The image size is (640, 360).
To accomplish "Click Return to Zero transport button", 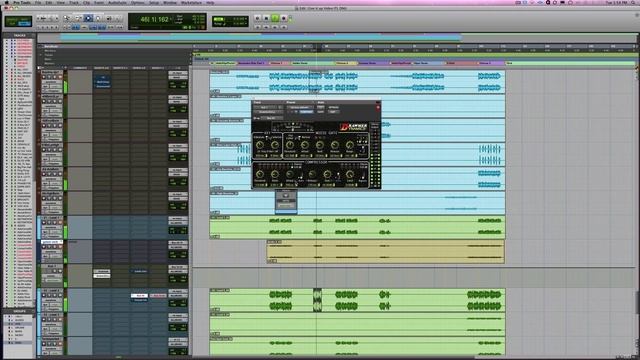I will coord(258,27).
